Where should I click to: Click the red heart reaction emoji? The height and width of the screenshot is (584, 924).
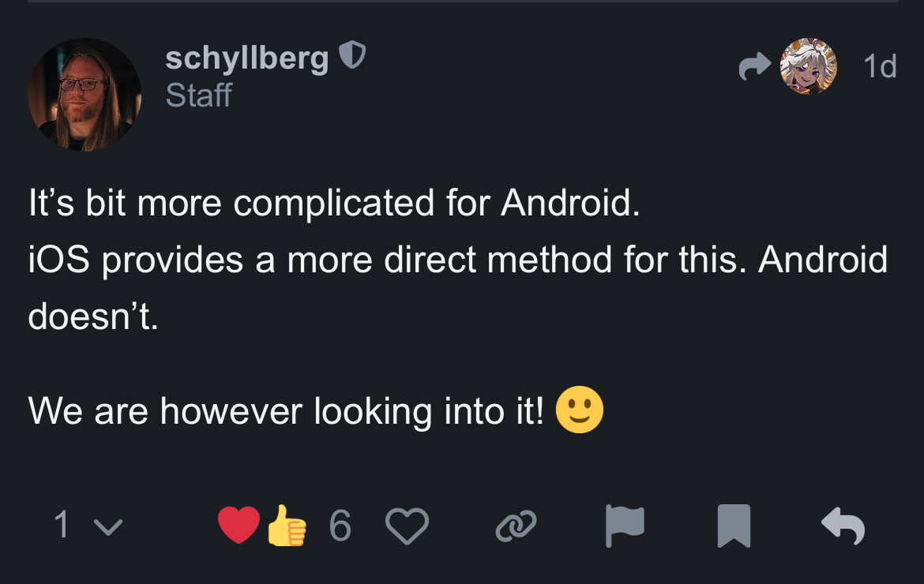(239, 526)
